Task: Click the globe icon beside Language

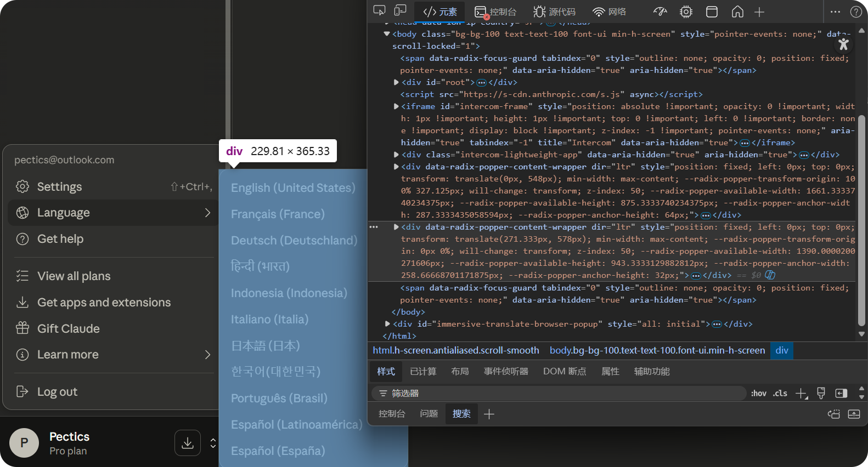Action: coord(22,213)
